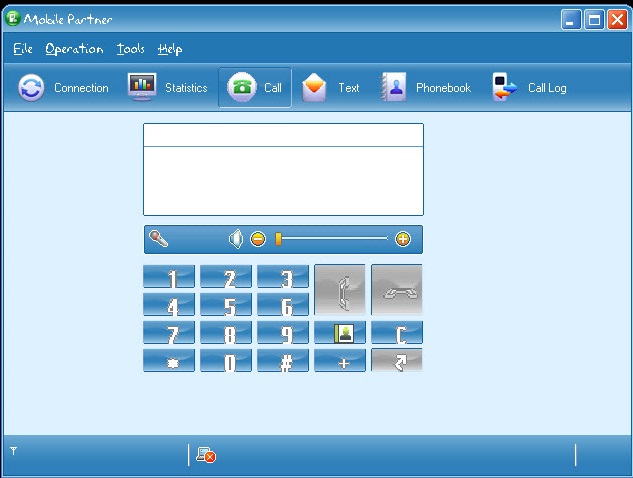The image size is (633, 478).
Task: Click the call status display area
Action: 283,181
